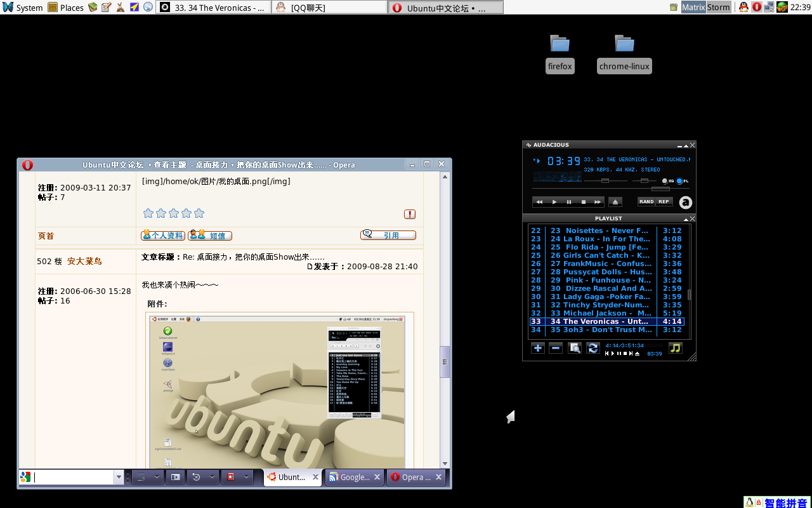Play track in Audacious player
The width and height of the screenshot is (812, 508).
tap(554, 202)
